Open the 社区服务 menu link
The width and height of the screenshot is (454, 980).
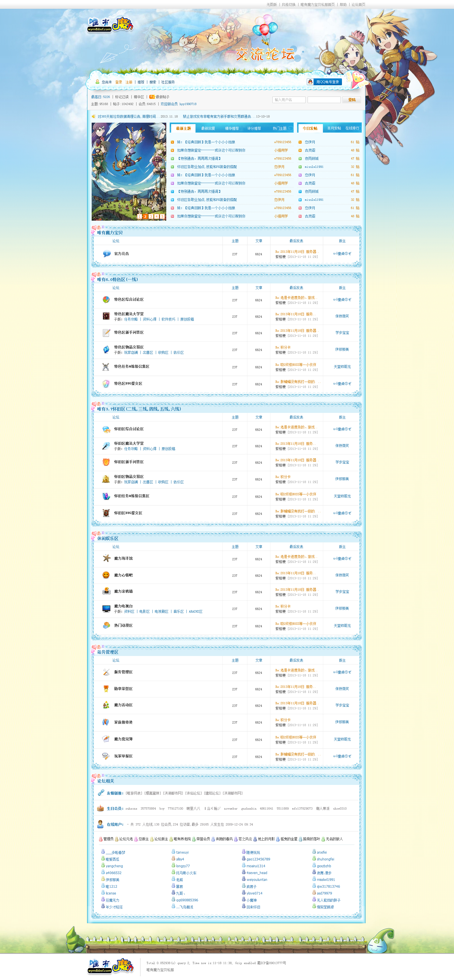click(x=168, y=82)
